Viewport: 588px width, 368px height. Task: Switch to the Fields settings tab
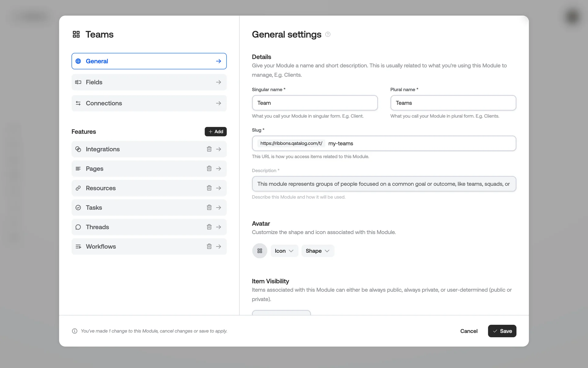point(149,82)
